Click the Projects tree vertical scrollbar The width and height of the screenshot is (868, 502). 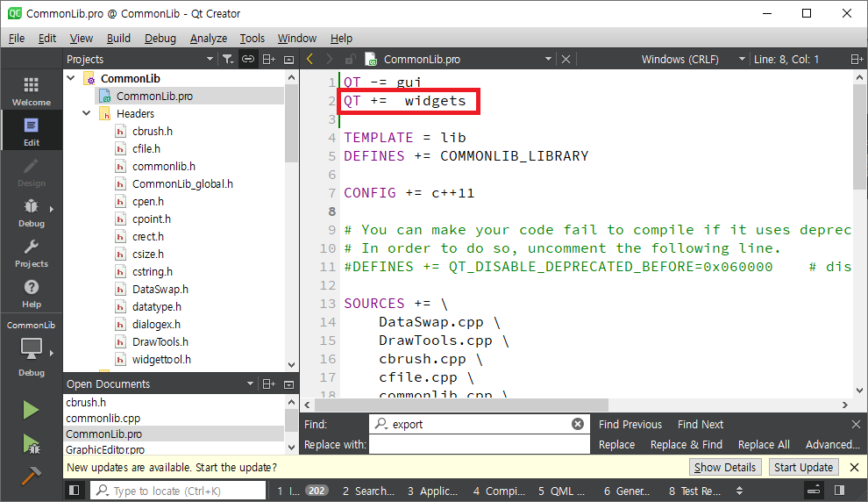tap(292, 124)
